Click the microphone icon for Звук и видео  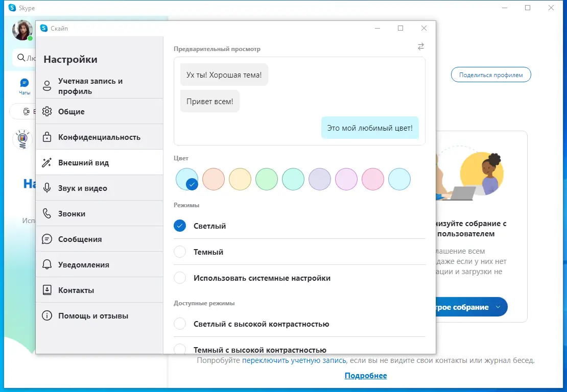47,188
